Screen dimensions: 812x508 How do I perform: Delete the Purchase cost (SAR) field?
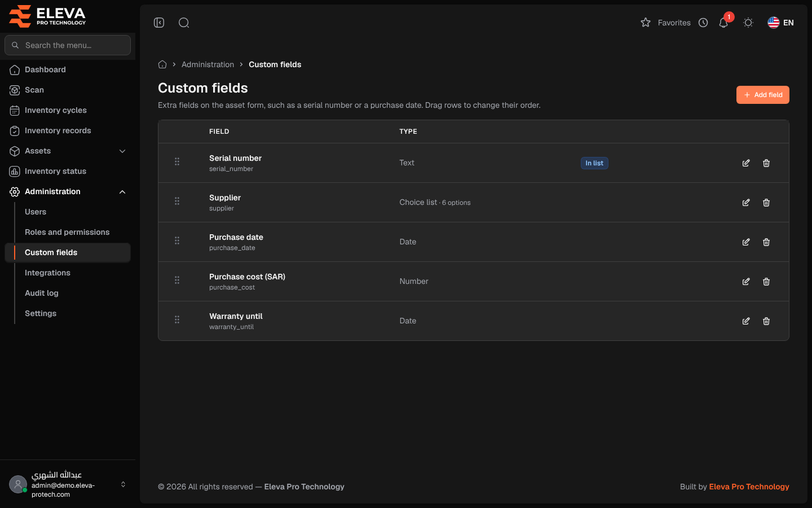(766, 282)
